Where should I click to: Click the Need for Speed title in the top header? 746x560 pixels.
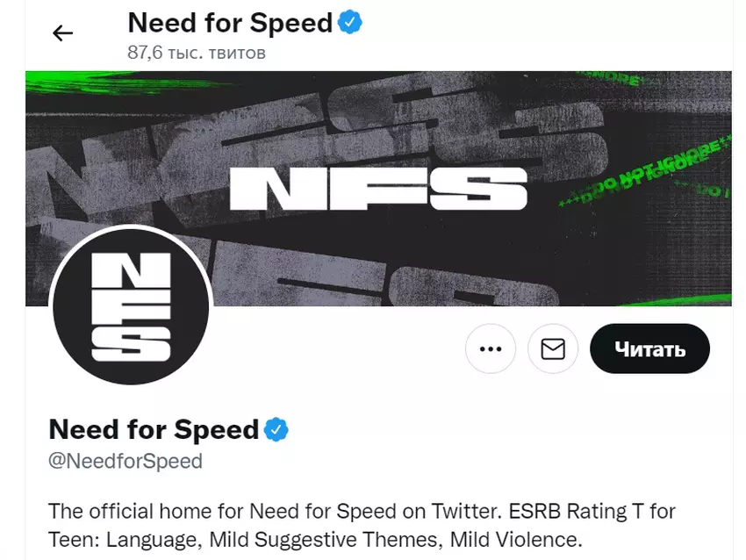(x=230, y=22)
